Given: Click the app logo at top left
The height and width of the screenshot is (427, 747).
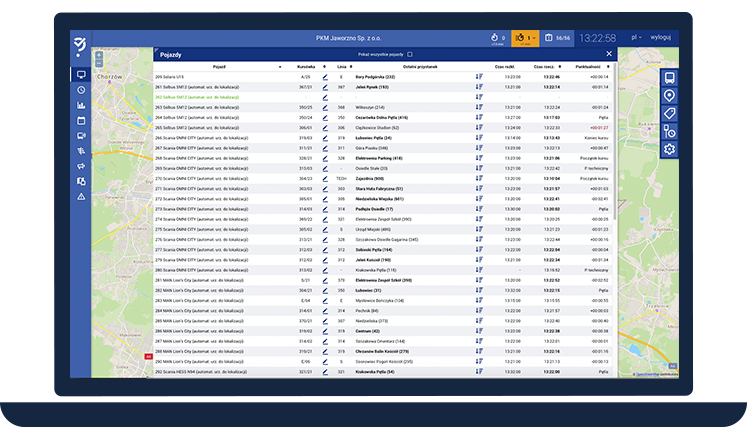Looking at the screenshot, I should coord(80,47).
